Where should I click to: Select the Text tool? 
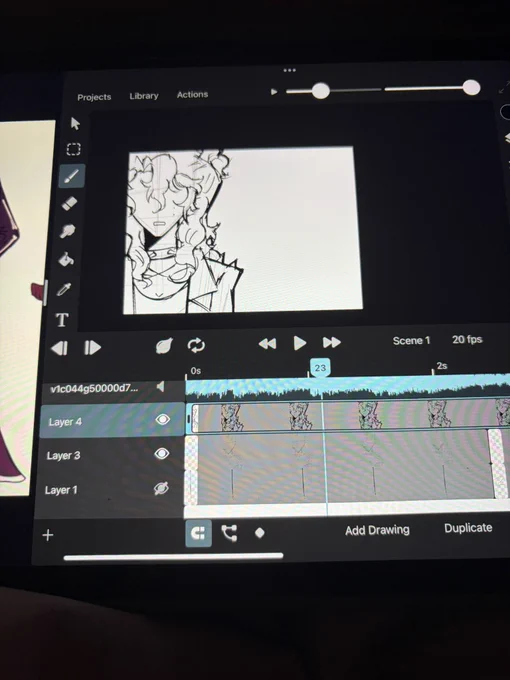[62, 320]
